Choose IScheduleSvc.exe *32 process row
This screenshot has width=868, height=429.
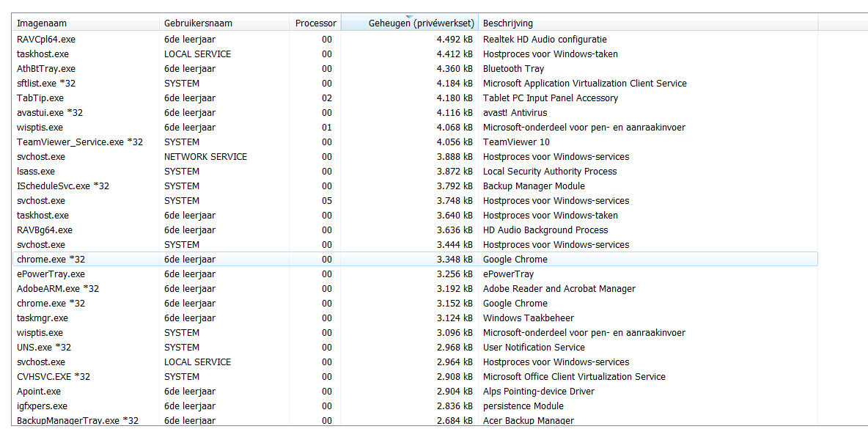(x=63, y=186)
